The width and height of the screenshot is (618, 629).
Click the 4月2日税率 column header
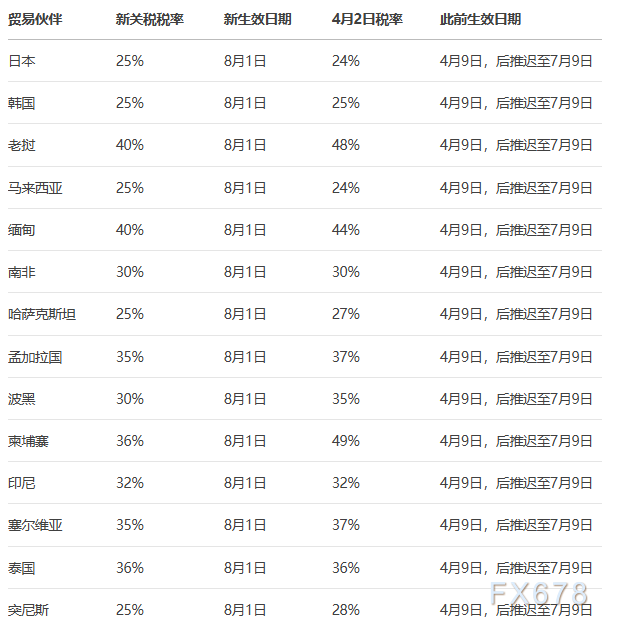click(x=367, y=19)
